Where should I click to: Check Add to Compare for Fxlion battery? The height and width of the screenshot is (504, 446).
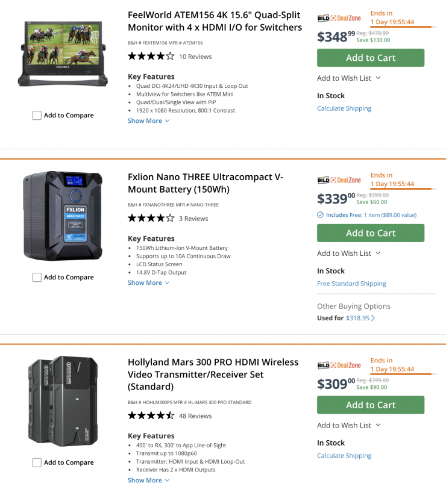[x=37, y=278]
